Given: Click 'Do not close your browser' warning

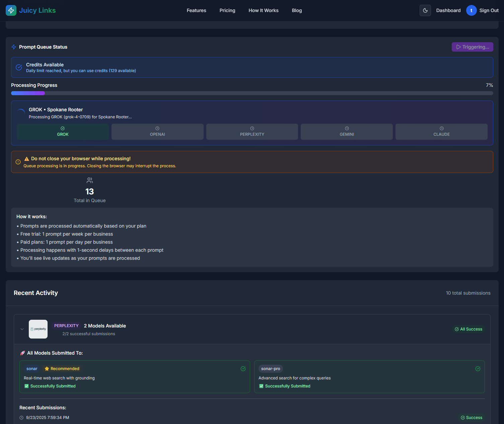Looking at the screenshot, I should 81,159.
